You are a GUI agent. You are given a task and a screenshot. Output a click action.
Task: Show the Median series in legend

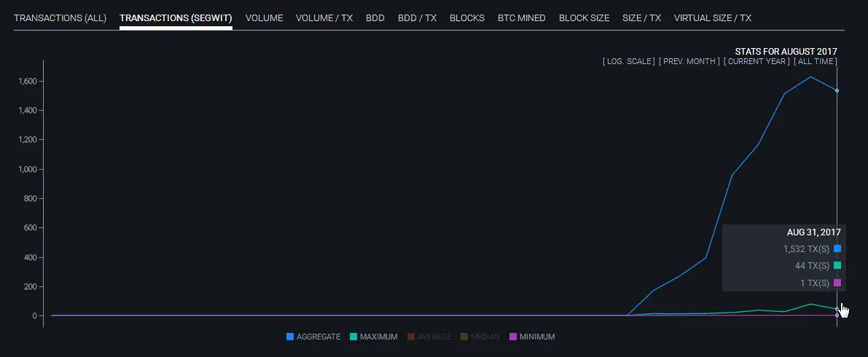pyautogui.click(x=480, y=337)
